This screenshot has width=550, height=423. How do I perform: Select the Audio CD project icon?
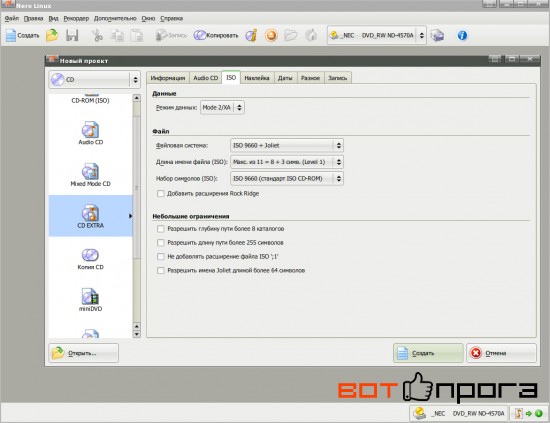[x=90, y=133]
